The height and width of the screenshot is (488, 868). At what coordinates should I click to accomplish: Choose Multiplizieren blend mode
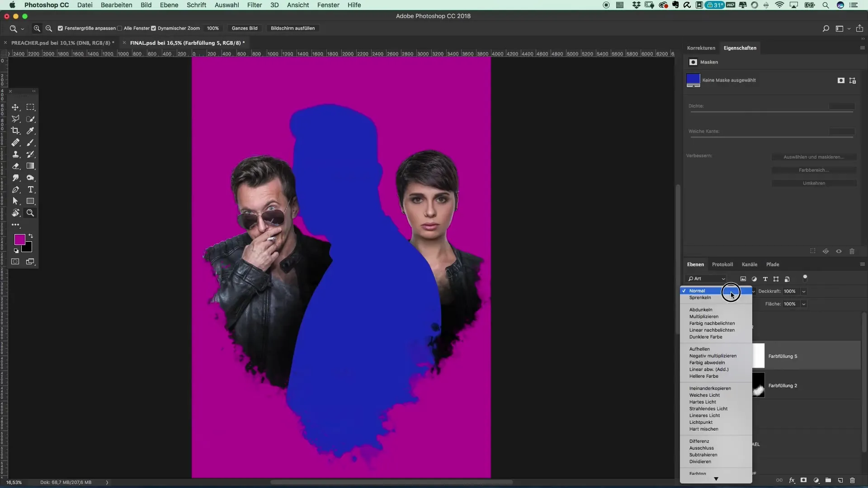pos(703,317)
